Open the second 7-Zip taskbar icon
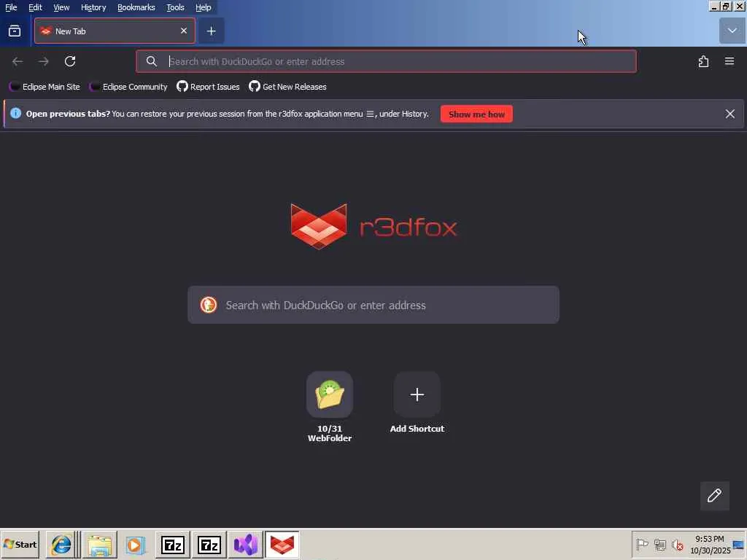This screenshot has height=560, width=747. (x=209, y=545)
